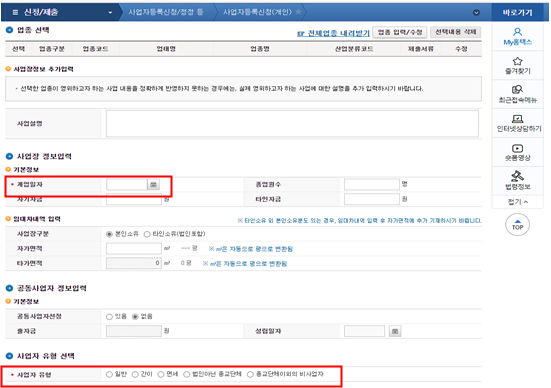Click the 선택내용 삭제 button
This screenshot has width=551, height=388.
click(x=455, y=32)
